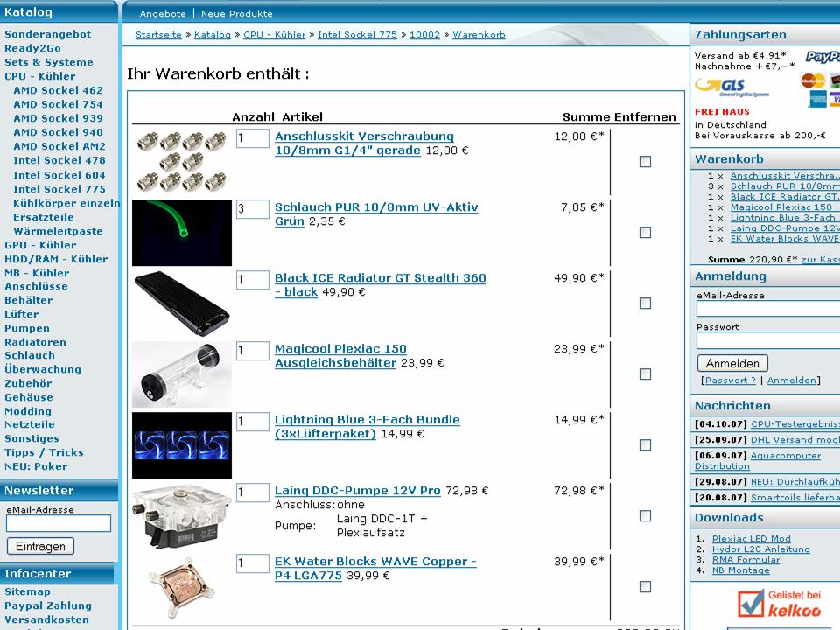The image size is (840, 630).
Task: Tick remove checkbox for EK Water Blocks
Action: [x=645, y=586]
